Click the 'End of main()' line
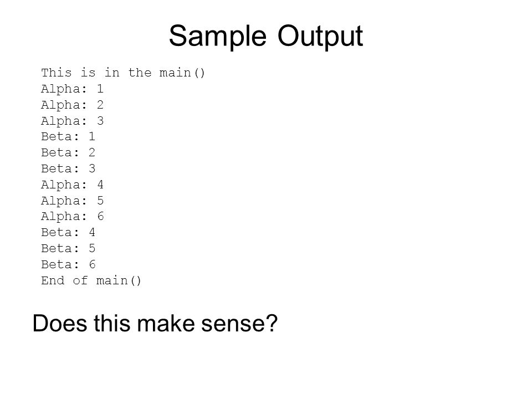 tap(91, 280)
